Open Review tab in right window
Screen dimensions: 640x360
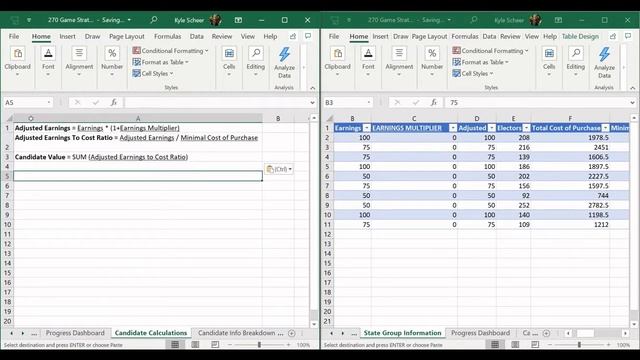point(510,36)
